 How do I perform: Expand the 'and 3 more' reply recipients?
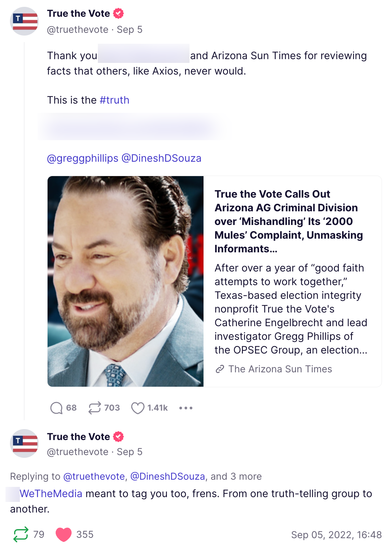point(236,477)
